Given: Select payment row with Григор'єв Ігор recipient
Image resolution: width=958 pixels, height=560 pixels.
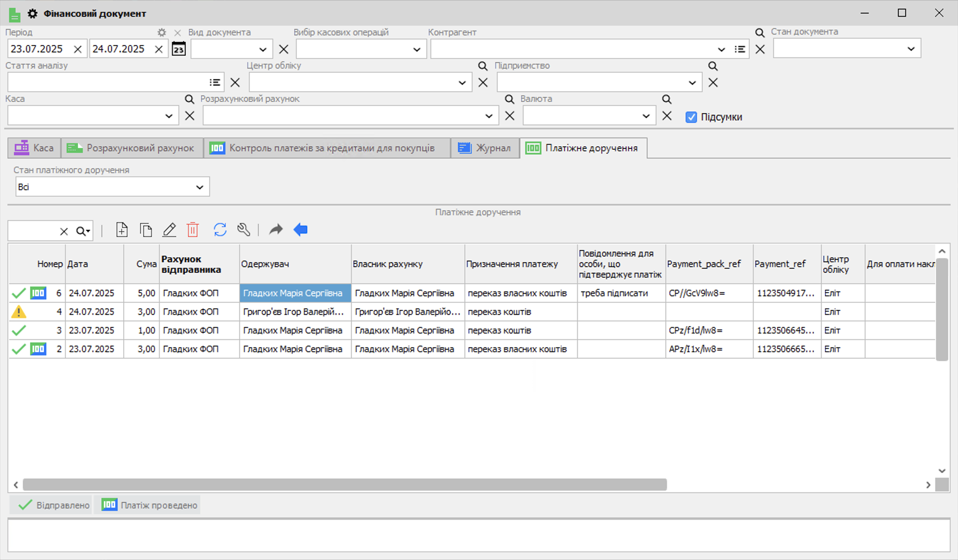Looking at the screenshot, I should [x=293, y=312].
